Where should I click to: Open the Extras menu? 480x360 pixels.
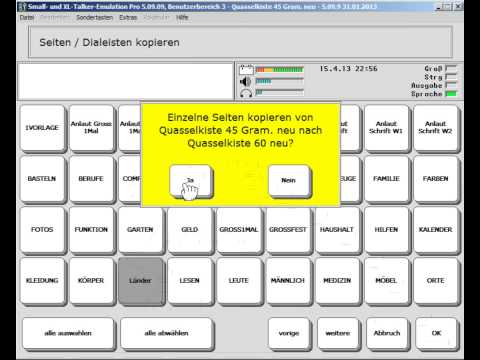128,17
